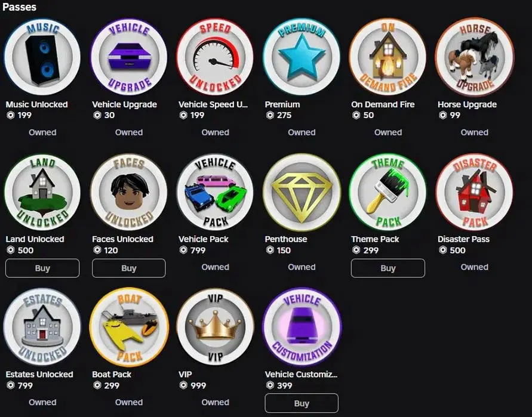Click the On Demand Fire house icon
Image resolution: width=532 pixels, height=417 pixels.
click(388, 57)
